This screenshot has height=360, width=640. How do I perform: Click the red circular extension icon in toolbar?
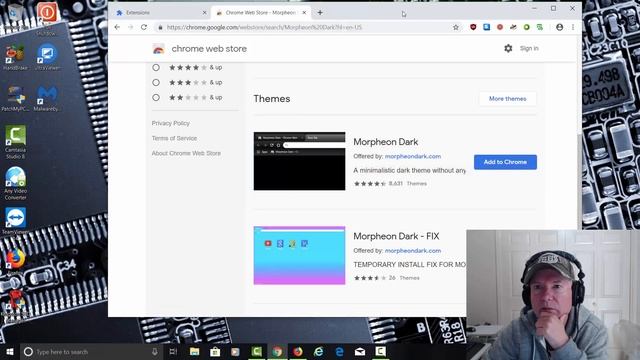(500, 27)
